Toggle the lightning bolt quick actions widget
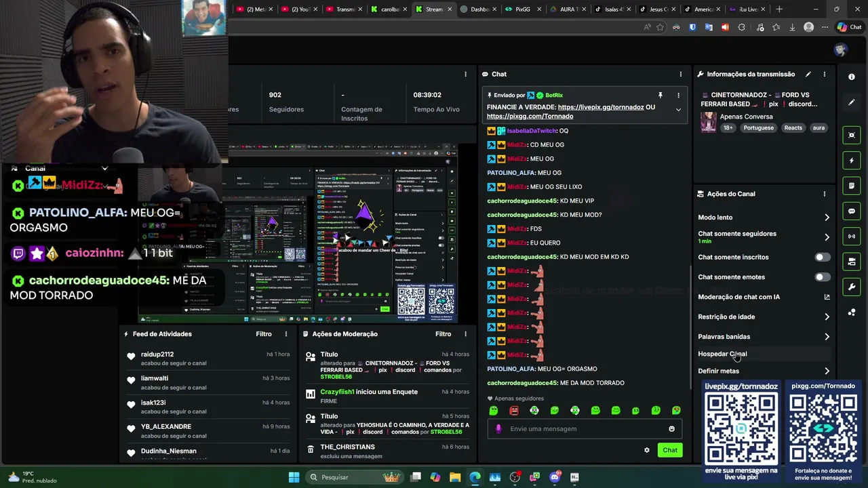Screen dimensions: 868x488 852,161
